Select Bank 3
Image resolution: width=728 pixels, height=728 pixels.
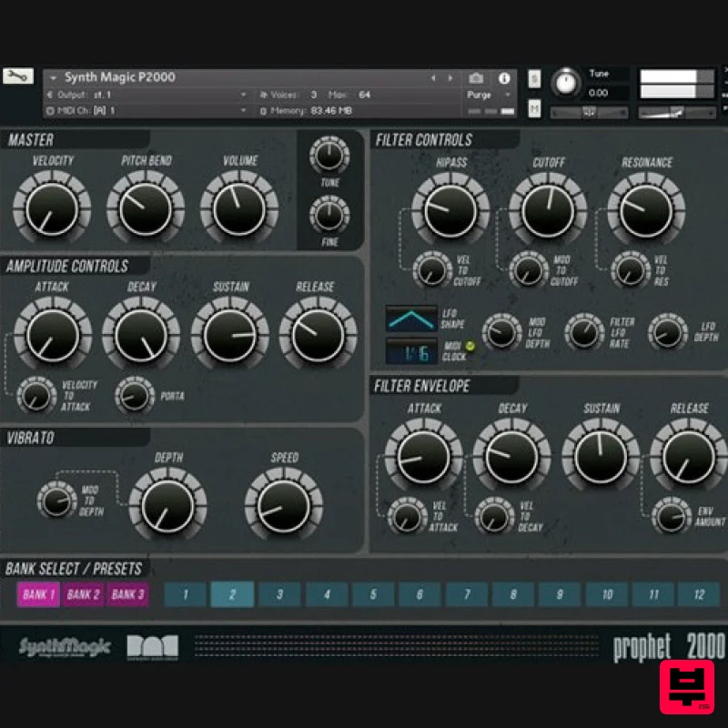coord(128,594)
